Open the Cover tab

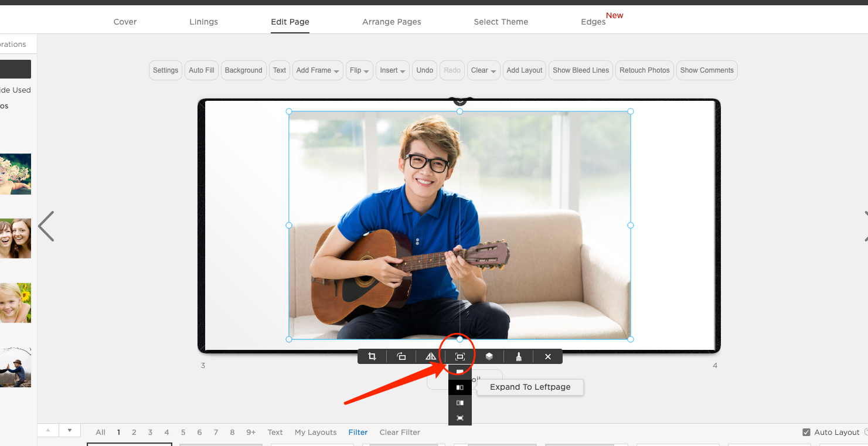[125, 22]
